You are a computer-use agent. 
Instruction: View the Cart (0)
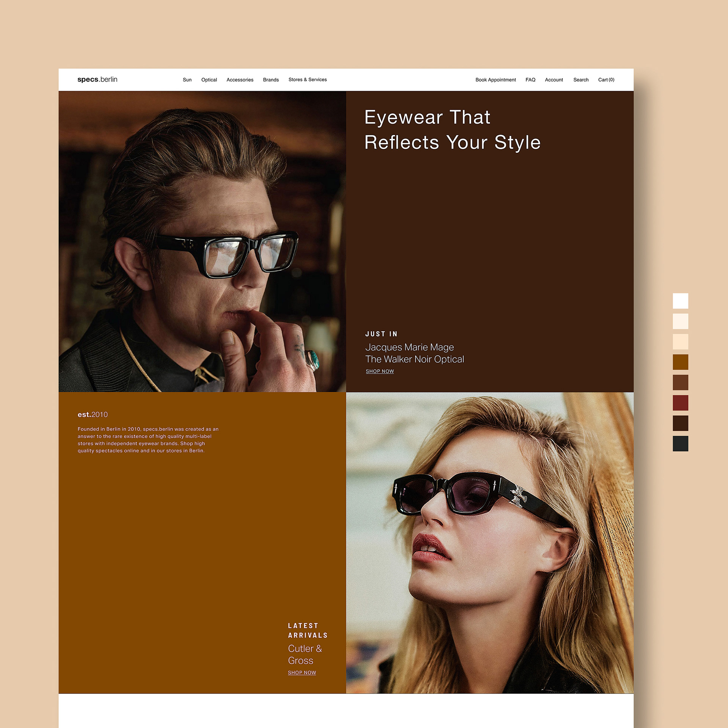606,80
